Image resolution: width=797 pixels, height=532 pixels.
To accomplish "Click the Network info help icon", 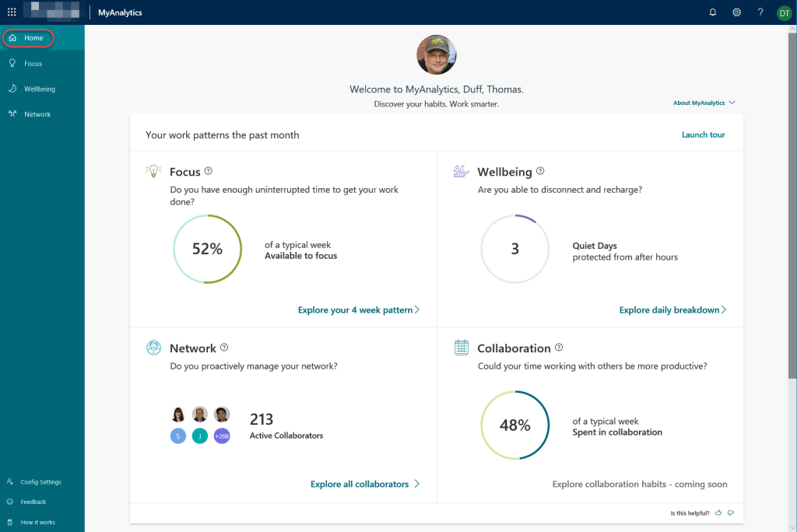I will click(x=224, y=348).
